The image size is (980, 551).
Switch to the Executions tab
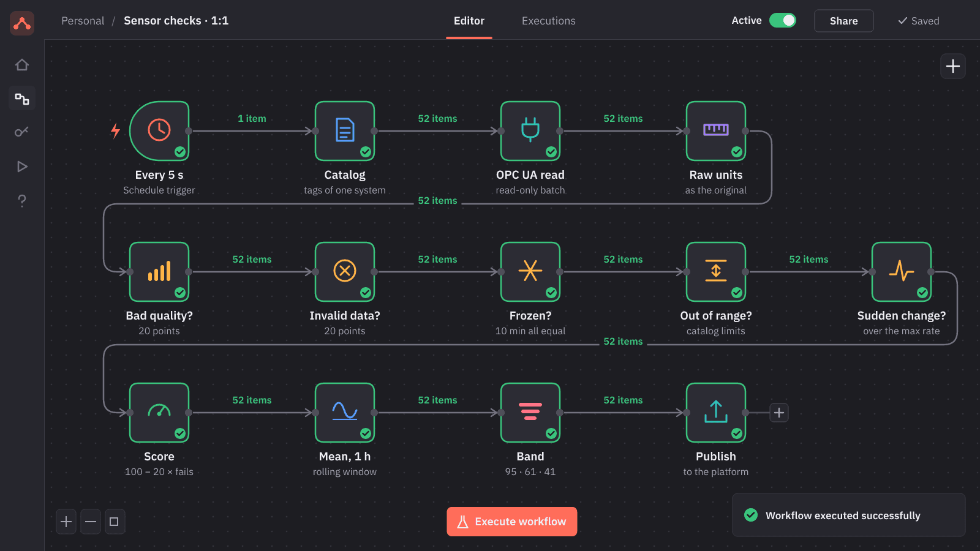click(549, 21)
